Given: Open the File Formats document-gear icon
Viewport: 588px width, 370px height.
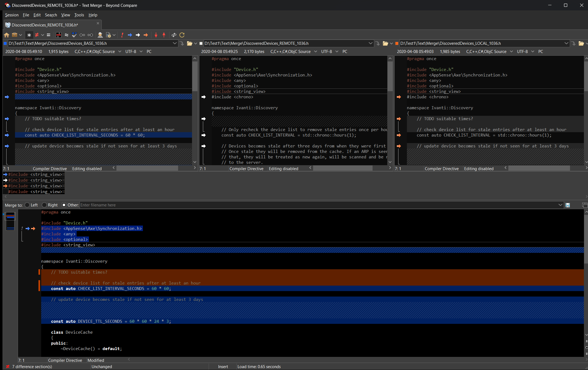Looking at the screenshot, I should point(108,35).
